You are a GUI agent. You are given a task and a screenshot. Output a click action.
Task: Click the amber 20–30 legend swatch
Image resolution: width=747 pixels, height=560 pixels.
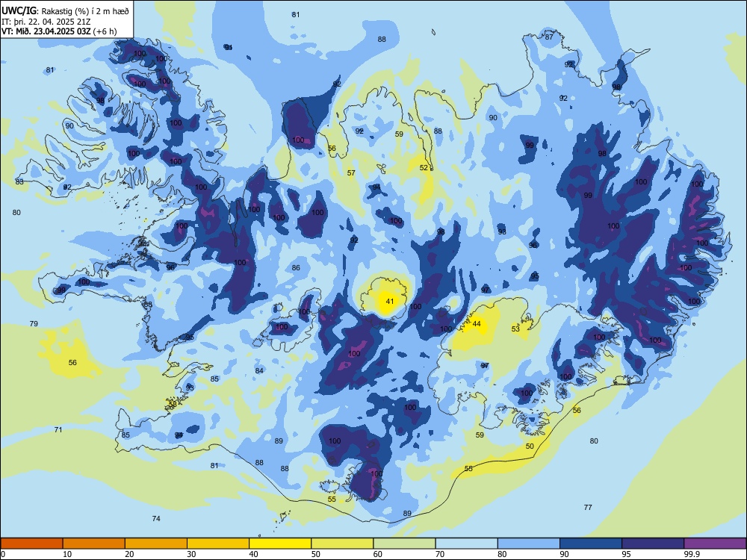[x=156, y=544]
